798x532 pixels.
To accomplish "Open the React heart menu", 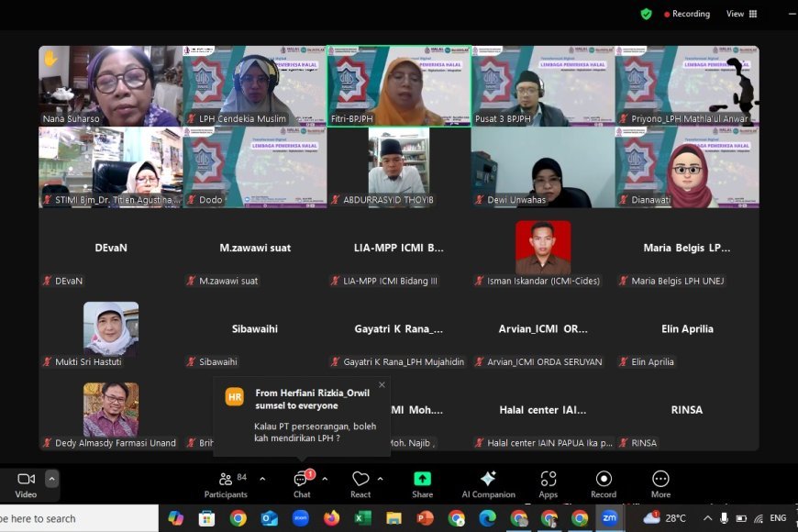I will (360, 484).
